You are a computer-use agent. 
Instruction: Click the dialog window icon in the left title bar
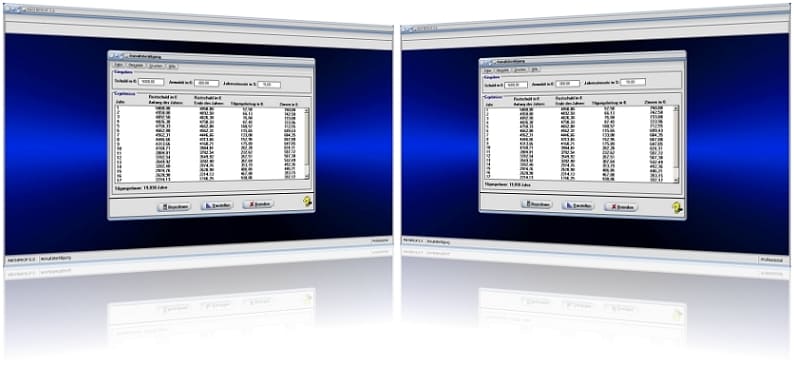point(116,55)
